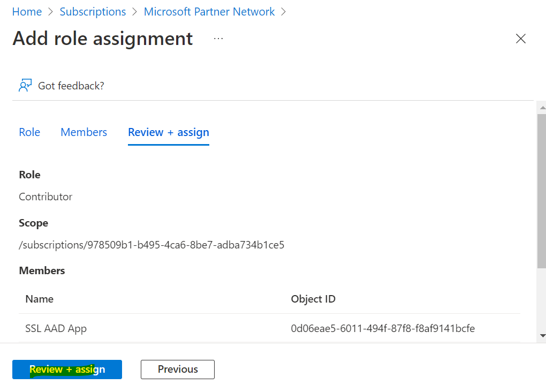This screenshot has height=392, width=546.
Task: Click the scrollbar down arrow
Action: point(542,336)
